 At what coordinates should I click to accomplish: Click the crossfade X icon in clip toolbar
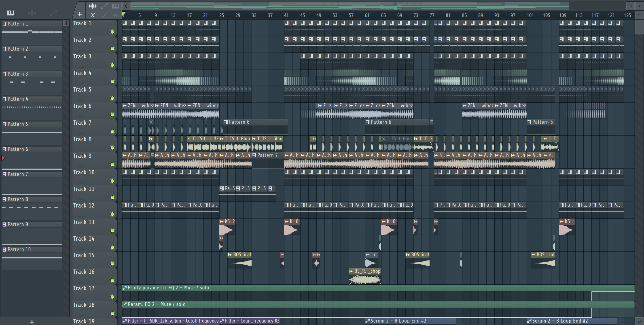click(x=93, y=15)
